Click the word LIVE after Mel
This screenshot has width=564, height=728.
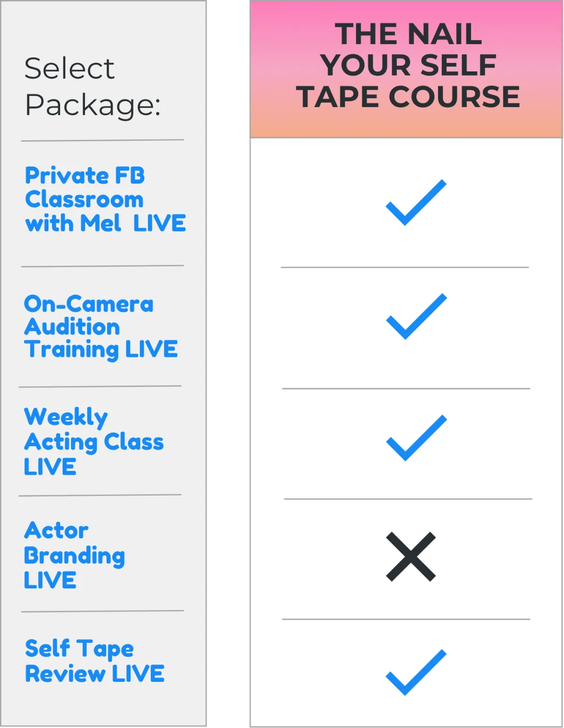(x=159, y=223)
